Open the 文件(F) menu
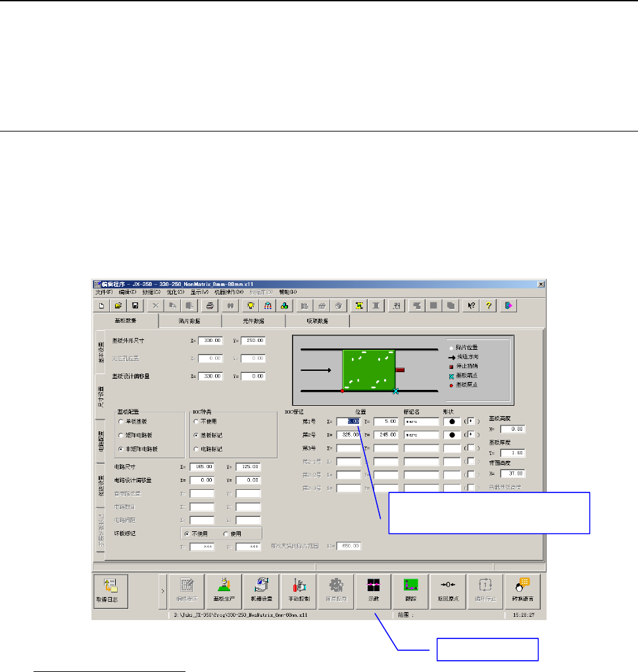This screenshot has width=638, height=672. pyautogui.click(x=104, y=293)
